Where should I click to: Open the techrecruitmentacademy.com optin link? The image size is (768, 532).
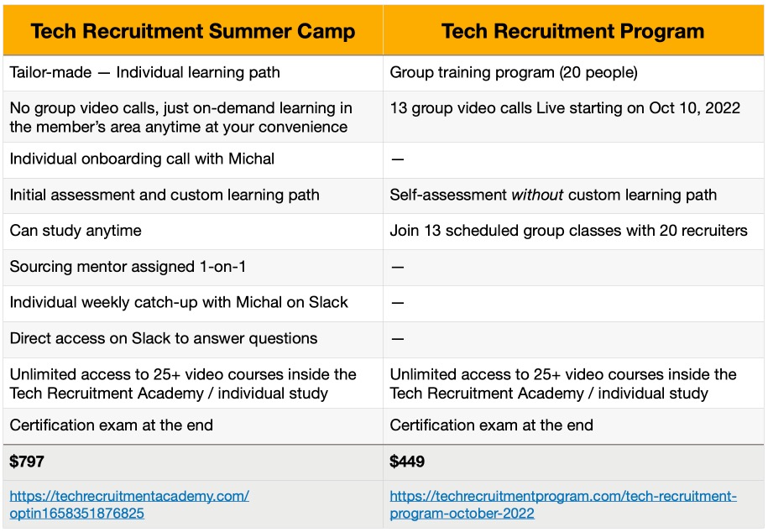pos(129,504)
